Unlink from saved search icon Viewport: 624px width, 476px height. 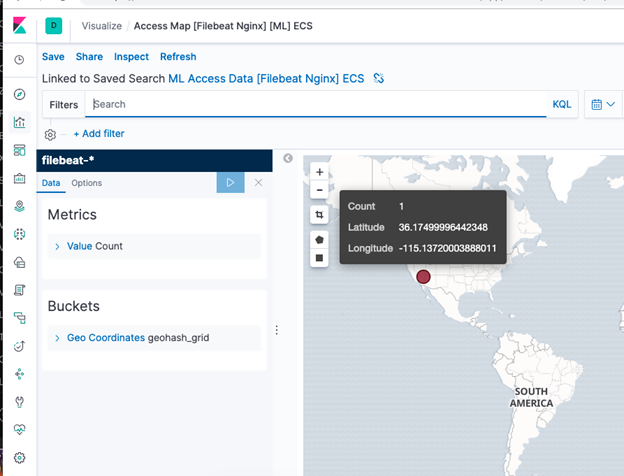point(378,78)
